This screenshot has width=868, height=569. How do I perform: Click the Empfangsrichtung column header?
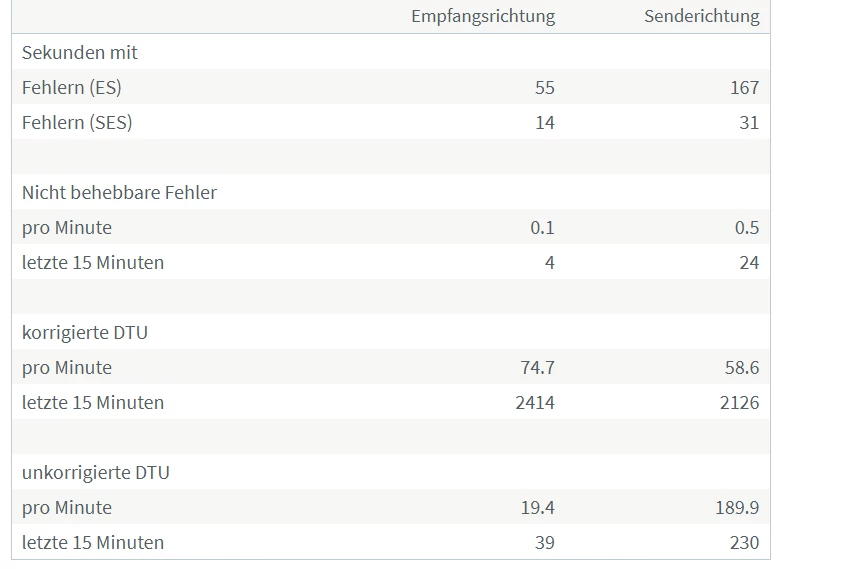click(483, 16)
